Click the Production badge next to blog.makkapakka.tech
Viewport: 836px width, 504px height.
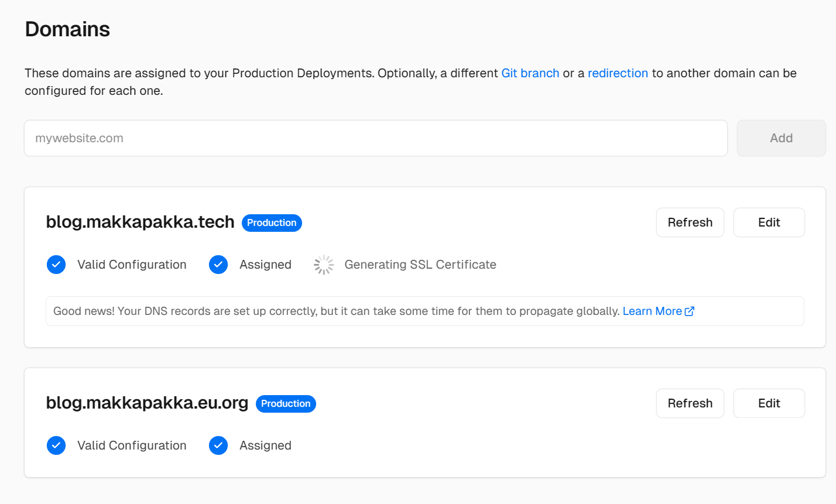click(x=272, y=223)
